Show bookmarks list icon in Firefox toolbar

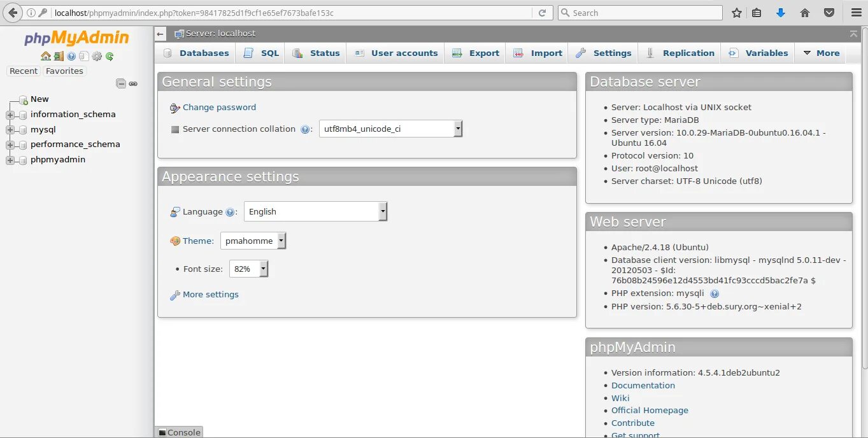pyautogui.click(x=757, y=13)
